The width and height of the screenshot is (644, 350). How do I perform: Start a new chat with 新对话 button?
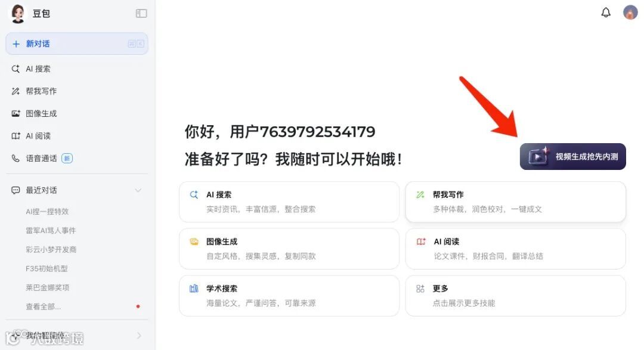pyautogui.click(x=77, y=44)
